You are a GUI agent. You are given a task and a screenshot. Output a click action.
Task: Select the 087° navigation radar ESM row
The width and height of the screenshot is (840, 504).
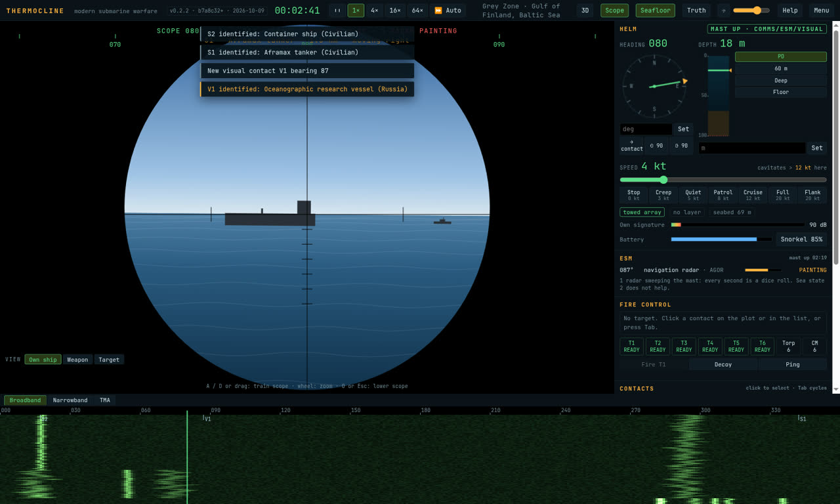[x=723, y=270]
